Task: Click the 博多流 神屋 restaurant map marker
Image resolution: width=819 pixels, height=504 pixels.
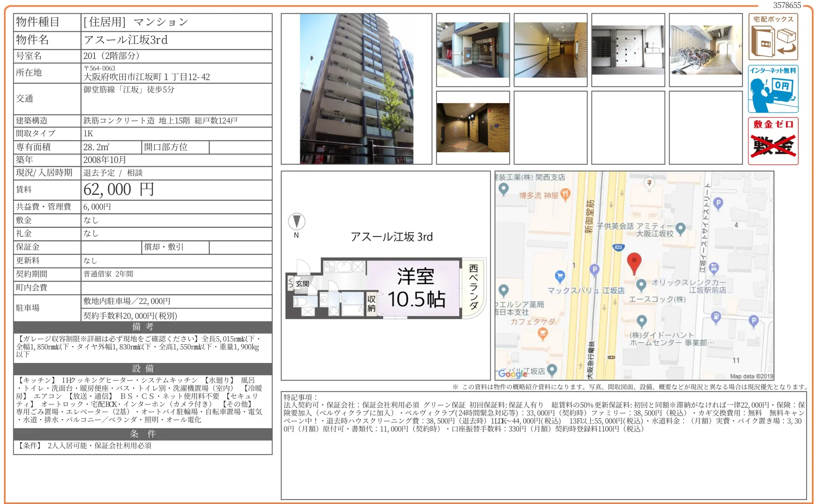Action: click(x=565, y=194)
